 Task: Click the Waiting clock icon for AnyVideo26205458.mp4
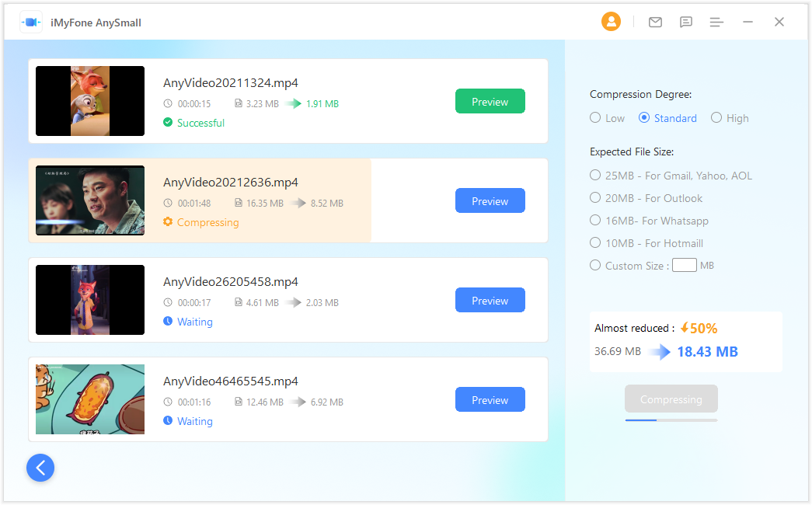click(168, 321)
